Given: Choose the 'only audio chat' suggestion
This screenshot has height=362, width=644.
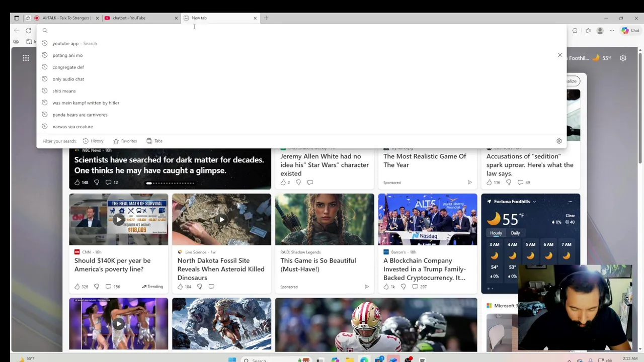Looking at the screenshot, I should click(x=301, y=79).
